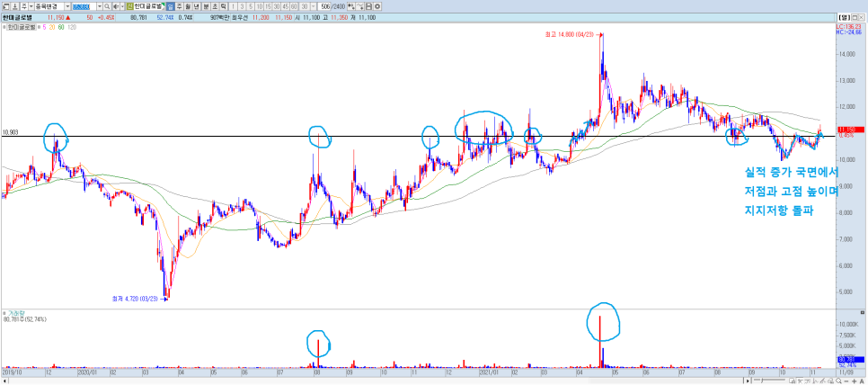Choose the 3 interval button

(x=242, y=6)
